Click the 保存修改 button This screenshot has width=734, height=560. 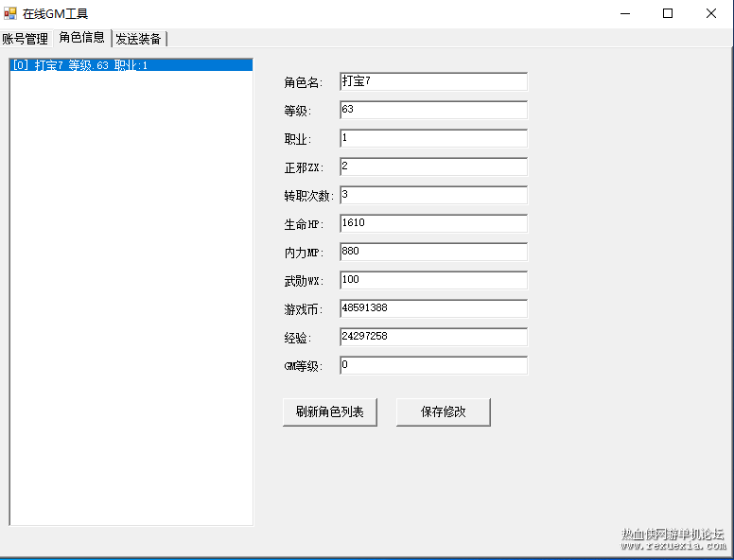(444, 412)
